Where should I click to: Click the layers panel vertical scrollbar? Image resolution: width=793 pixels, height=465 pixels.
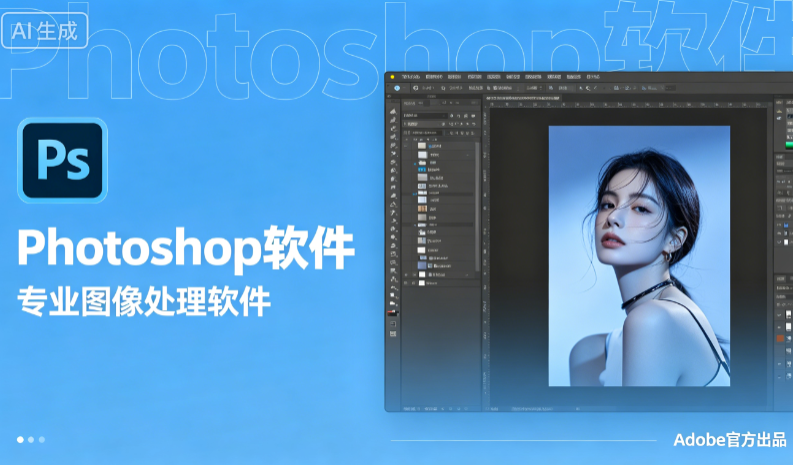(x=477, y=206)
